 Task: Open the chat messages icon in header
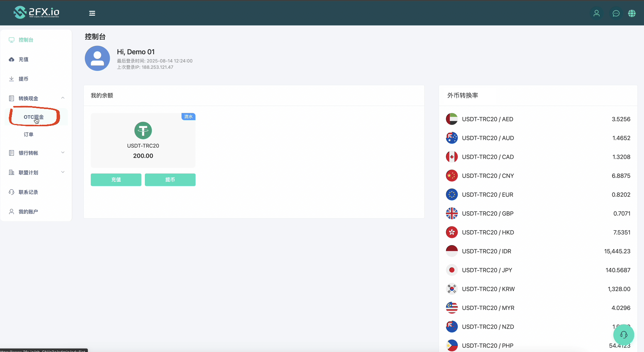coord(616,13)
